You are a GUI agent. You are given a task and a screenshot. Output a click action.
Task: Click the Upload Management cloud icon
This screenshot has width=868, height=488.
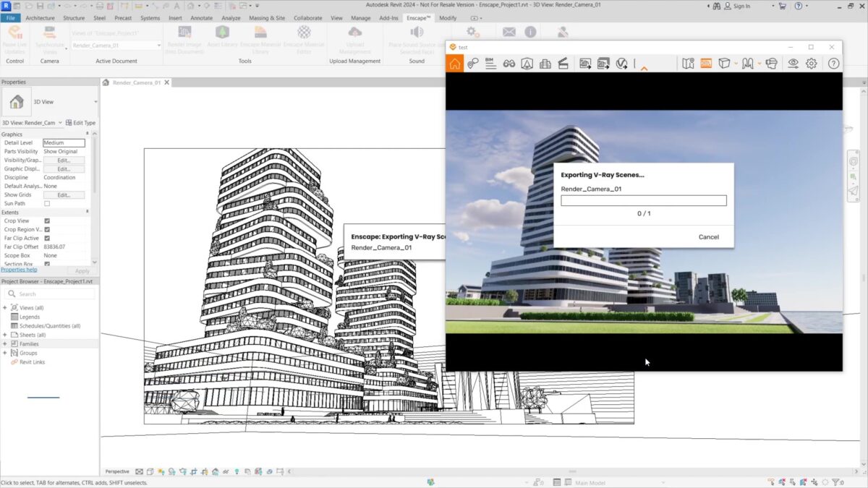355,33
